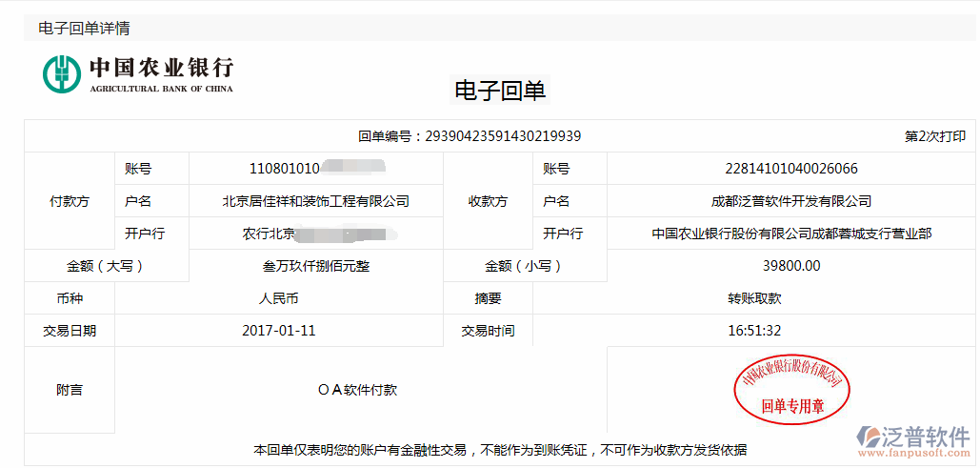
Task: Click the payee 户名 label
Action: tap(556, 201)
